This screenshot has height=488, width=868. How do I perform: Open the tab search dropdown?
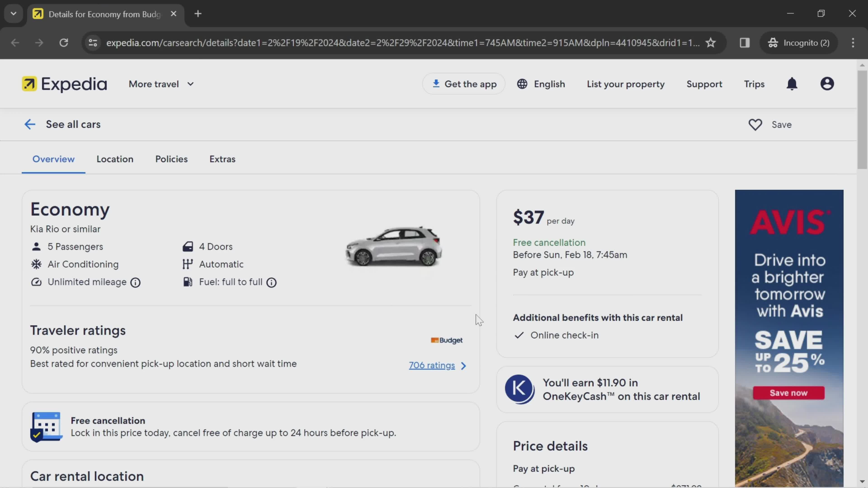14,14
